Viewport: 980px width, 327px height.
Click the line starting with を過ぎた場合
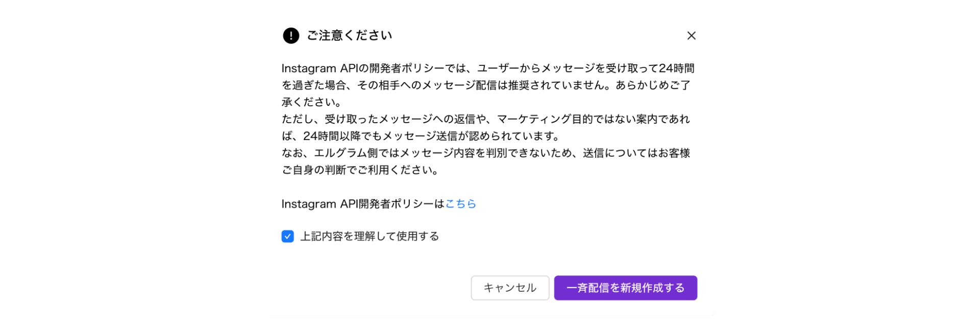coord(485,85)
